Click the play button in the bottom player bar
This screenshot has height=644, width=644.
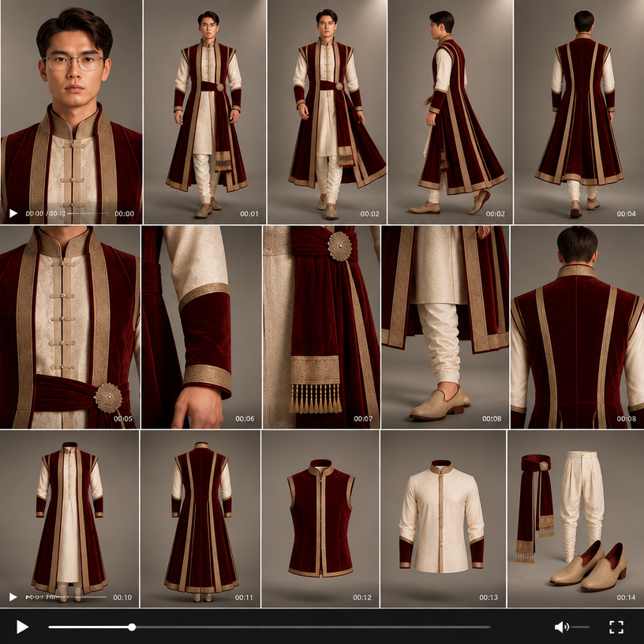(22, 627)
